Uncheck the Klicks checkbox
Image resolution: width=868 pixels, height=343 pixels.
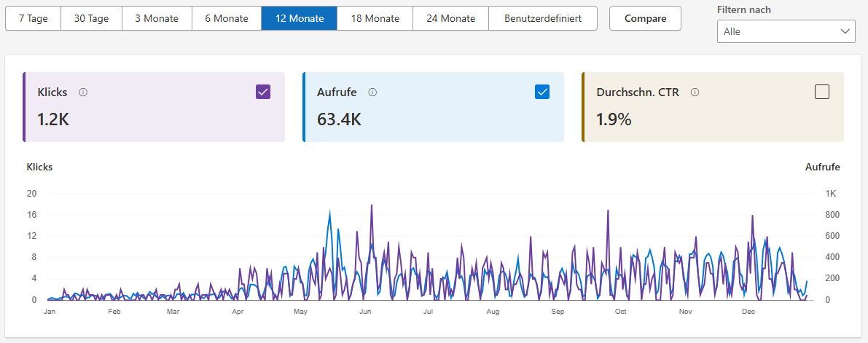[263, 92]
